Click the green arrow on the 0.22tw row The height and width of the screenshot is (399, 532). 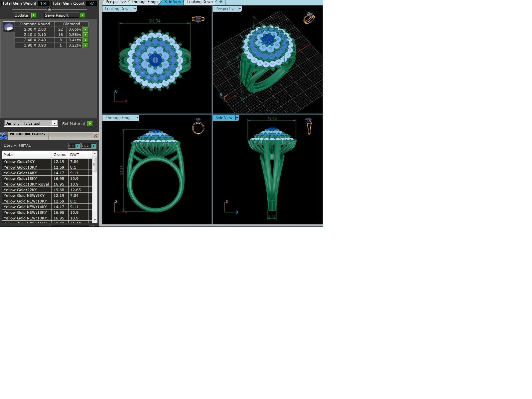pyautogui.click(x=85, y=45)
